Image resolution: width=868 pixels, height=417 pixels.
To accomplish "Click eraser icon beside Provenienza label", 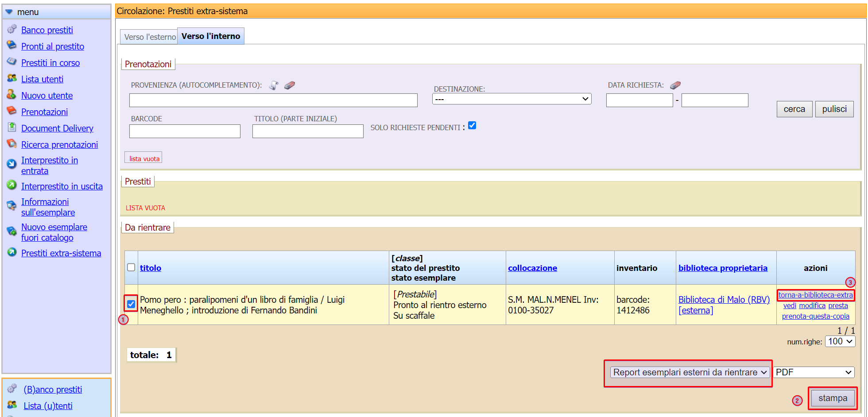I will (290, 85).
